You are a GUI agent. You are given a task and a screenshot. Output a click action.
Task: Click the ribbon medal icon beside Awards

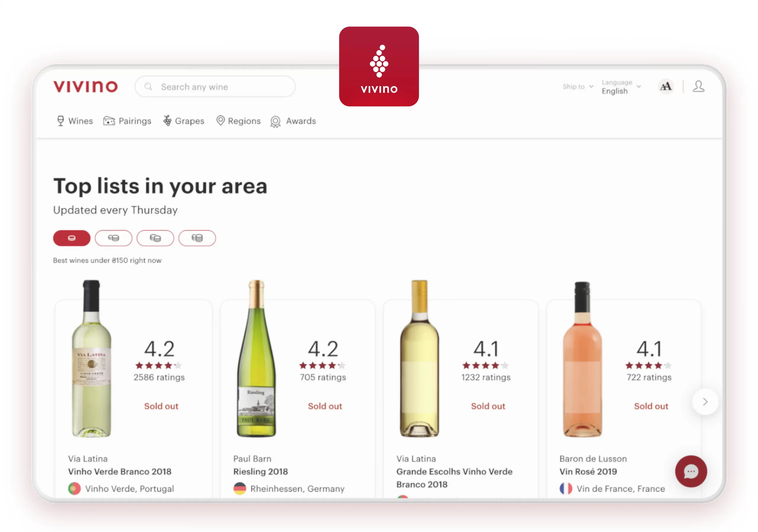[x=275, y=122]
